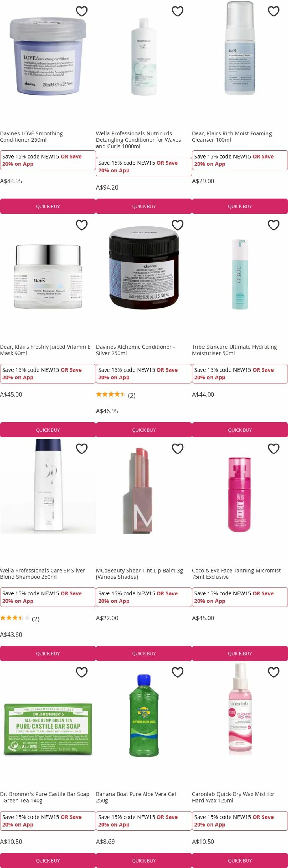The width and height of the screenshot is (288, 868).
Task: Open the Coco & Eve micromist product image
Action: click(240, 494)
